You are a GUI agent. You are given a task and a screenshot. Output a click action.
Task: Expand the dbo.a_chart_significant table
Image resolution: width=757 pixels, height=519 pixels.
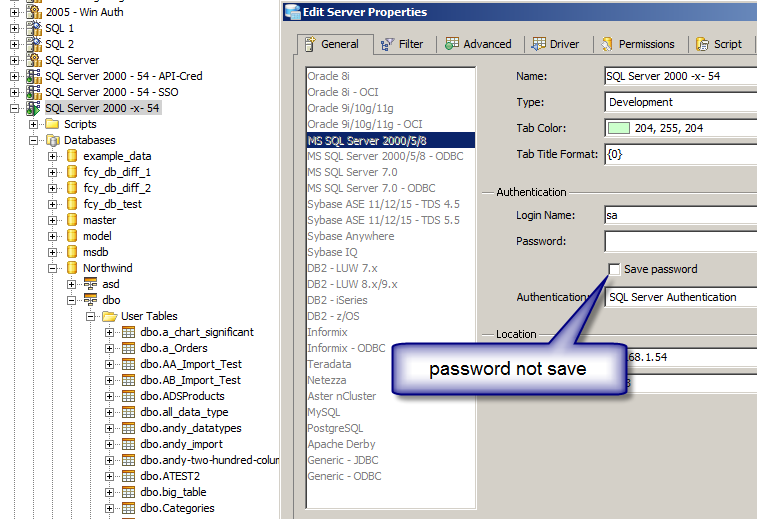[x=110, y=332]
